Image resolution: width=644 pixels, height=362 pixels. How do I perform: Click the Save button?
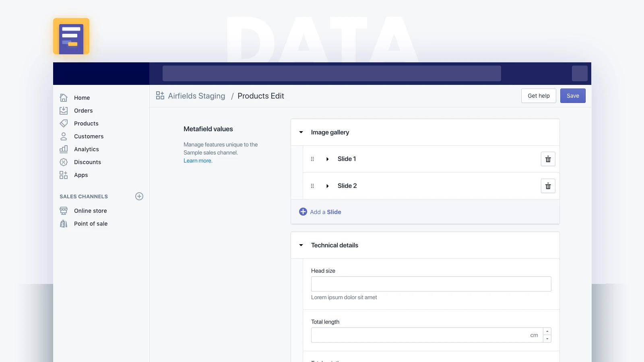(x=573, y=96)
